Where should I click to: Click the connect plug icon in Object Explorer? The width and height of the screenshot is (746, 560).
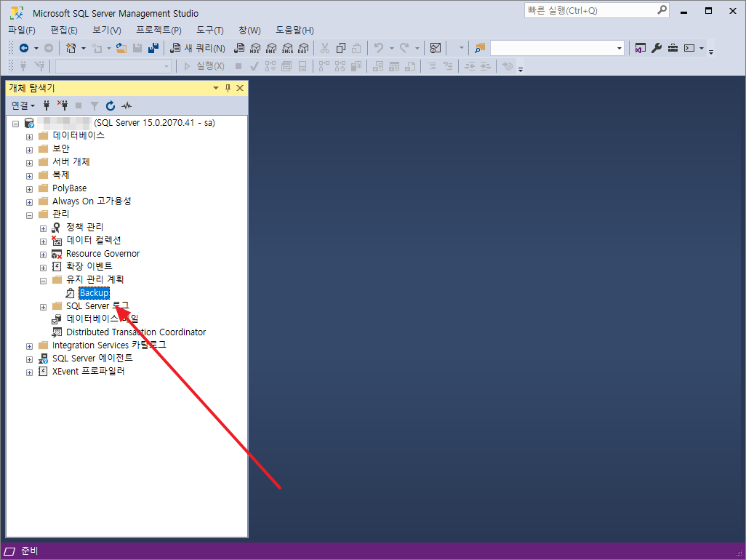click(47, 105)
